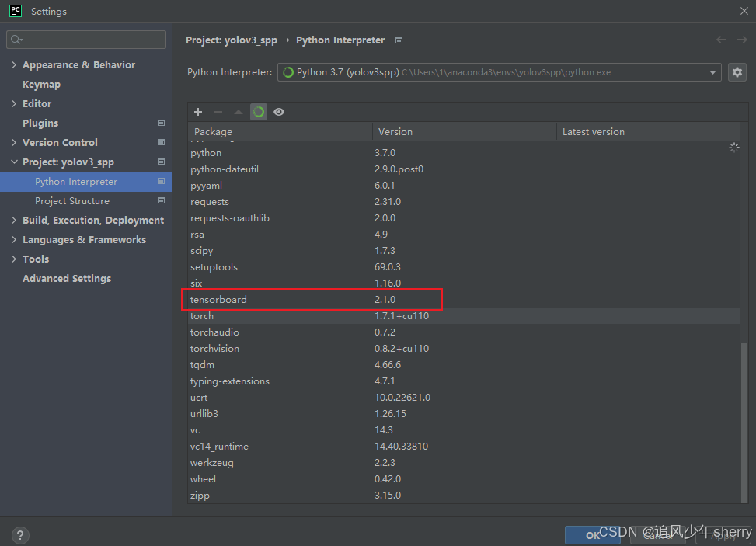Toggle the eye icon for early releases
756x546 pixels.
279,112
